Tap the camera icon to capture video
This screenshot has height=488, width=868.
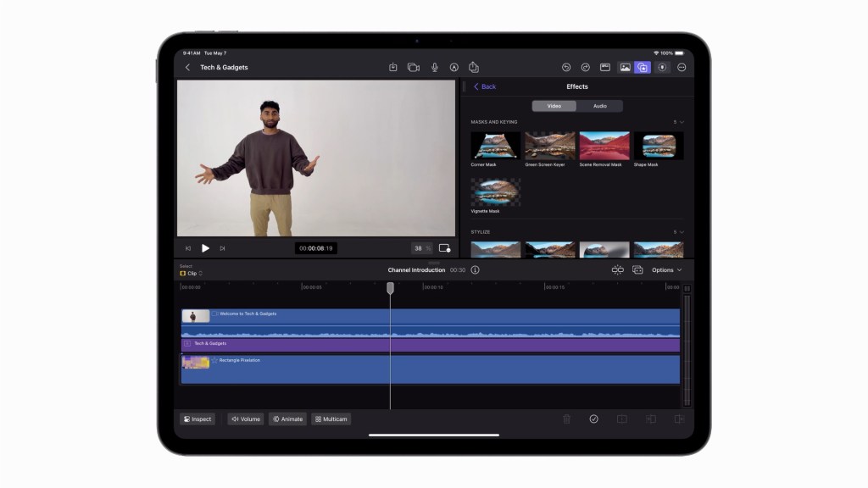coord(414,67)
